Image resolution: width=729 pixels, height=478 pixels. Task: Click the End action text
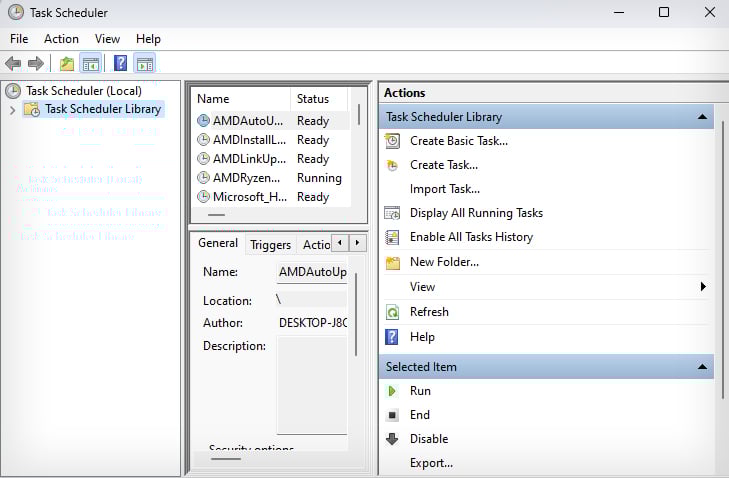[x=419, y=415]
